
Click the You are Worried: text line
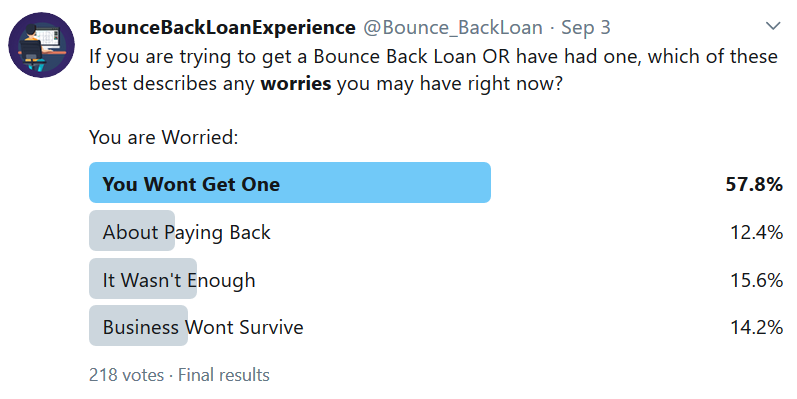[x=164, y=137]
